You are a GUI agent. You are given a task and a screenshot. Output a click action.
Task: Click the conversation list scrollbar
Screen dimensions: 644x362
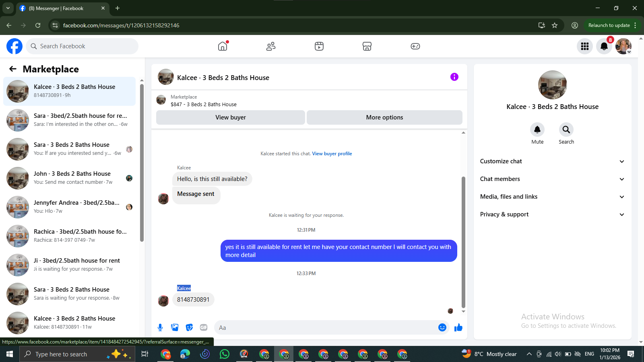click(x=142, y=163)
